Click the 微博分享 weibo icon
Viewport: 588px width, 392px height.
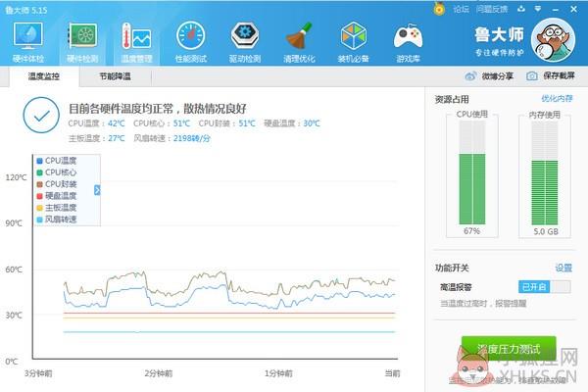coord(470,76)
